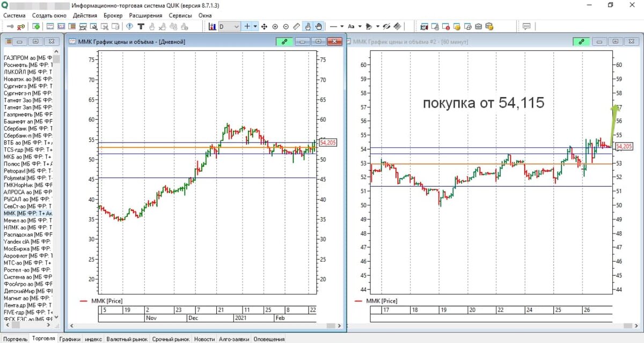
Task: Select ГАЗПРОМ ао in the instrument list
Action: tap(28, 57)
